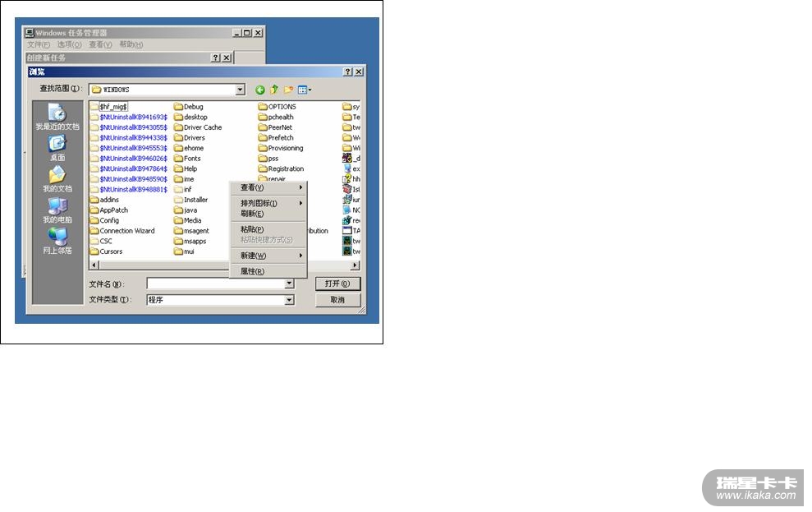
Task: Select $NtUninstallKB948590$ folder
Action: 128,179
